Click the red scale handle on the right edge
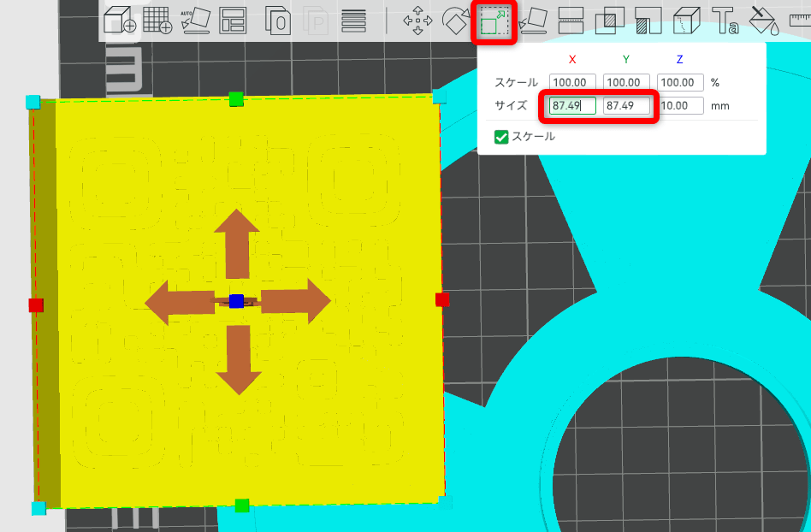This screenshot has width=811, height=532. click(442, 299)
